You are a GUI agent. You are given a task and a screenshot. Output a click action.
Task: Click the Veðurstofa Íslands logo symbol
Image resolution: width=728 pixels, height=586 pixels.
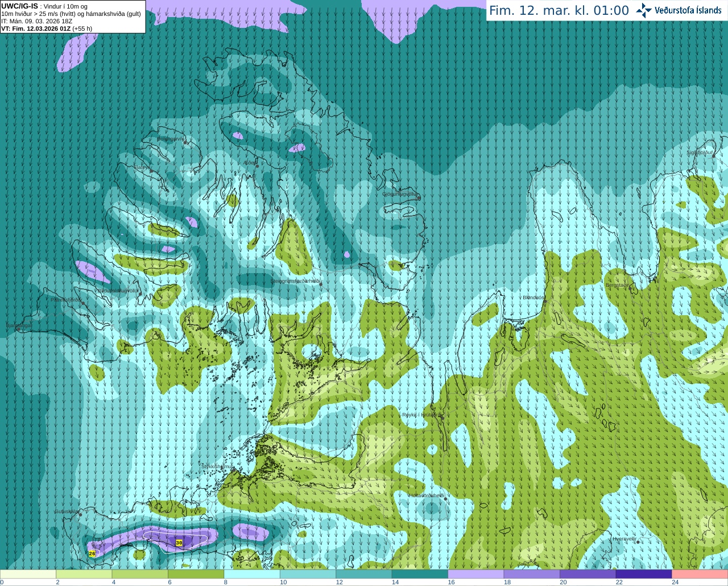[x=644, y=10]
